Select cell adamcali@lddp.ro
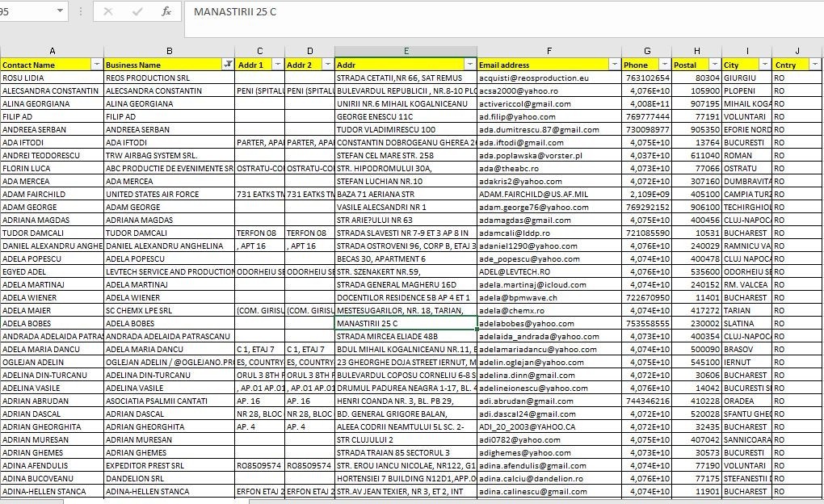This screenshot has height=504, width=824. click(549, 233)
